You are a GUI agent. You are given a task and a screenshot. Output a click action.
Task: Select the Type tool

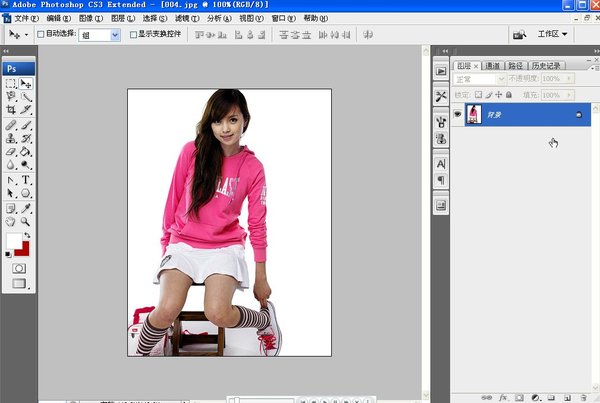click(26, 180)
